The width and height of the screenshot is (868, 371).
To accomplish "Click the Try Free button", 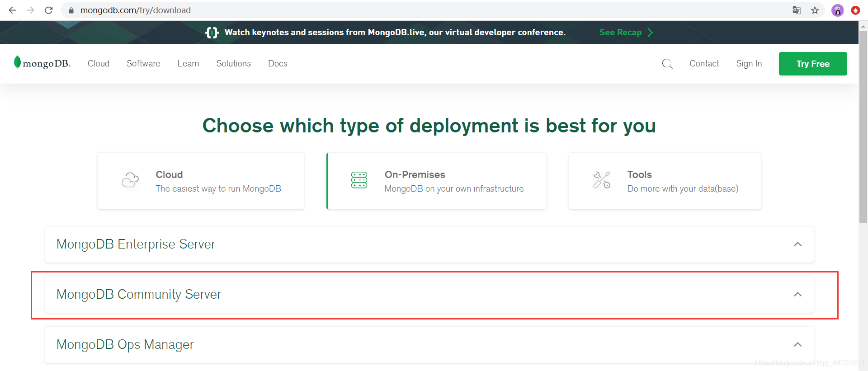I will coord(813,64).
